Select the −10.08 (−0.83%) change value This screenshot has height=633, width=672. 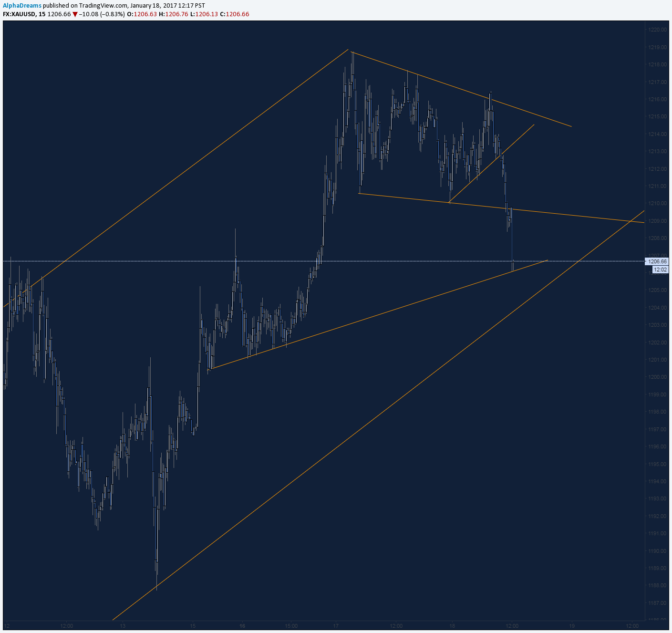click(x=102, y=14)
